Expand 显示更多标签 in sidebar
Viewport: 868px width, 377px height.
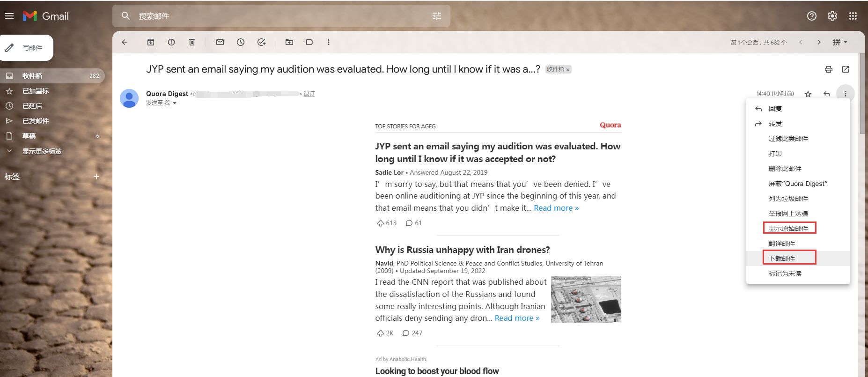pyautogui.click(x=42, y=151)
